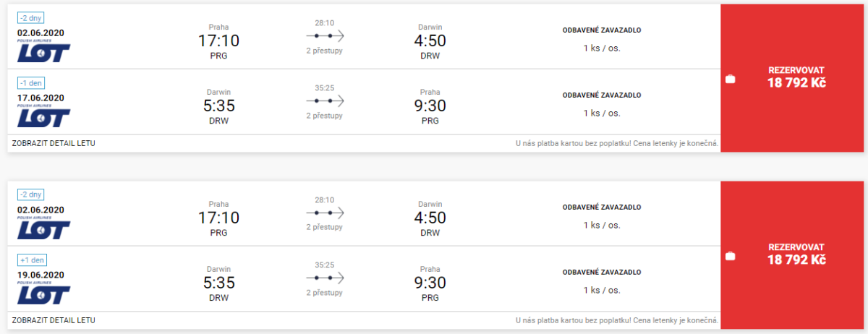Click 4:50 DRW arrival time in second offer

(430, 218)
